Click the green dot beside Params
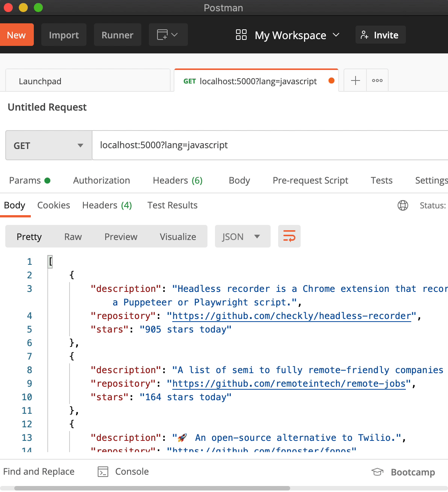This screenshot has height=492, width=448. click(x=47, y=181)
